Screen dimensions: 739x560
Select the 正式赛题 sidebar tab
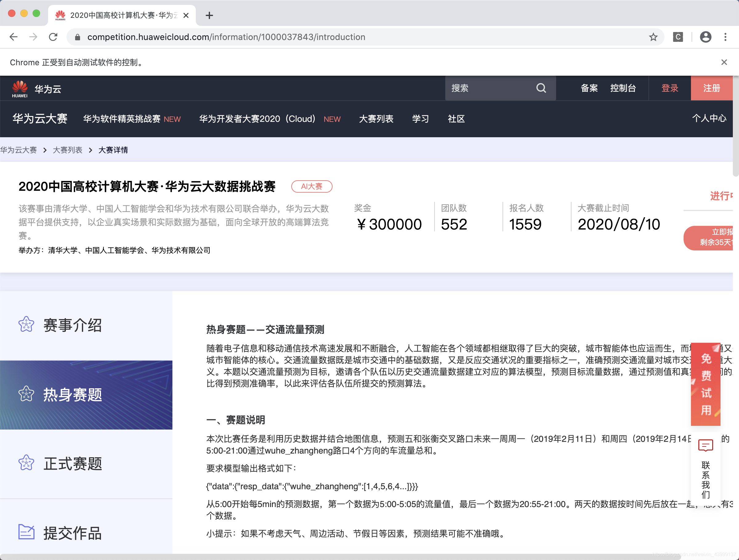click(x=86, y=464)
